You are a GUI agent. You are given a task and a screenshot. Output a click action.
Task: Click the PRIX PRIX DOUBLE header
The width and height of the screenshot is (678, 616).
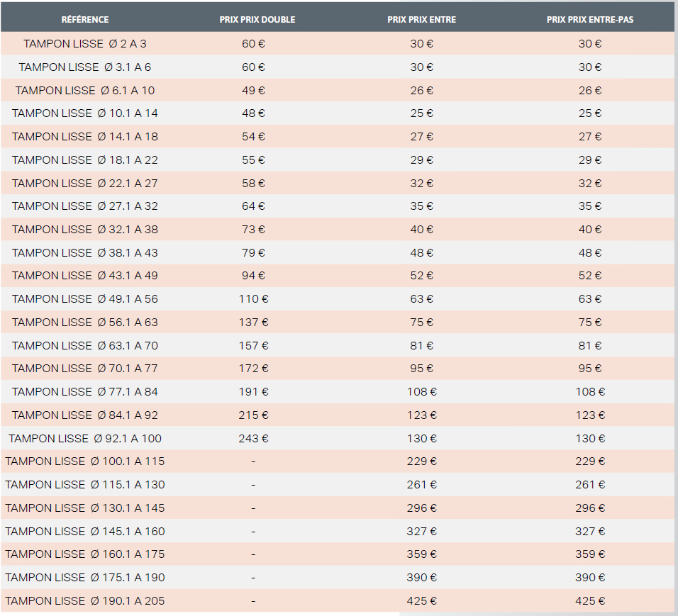257,19
